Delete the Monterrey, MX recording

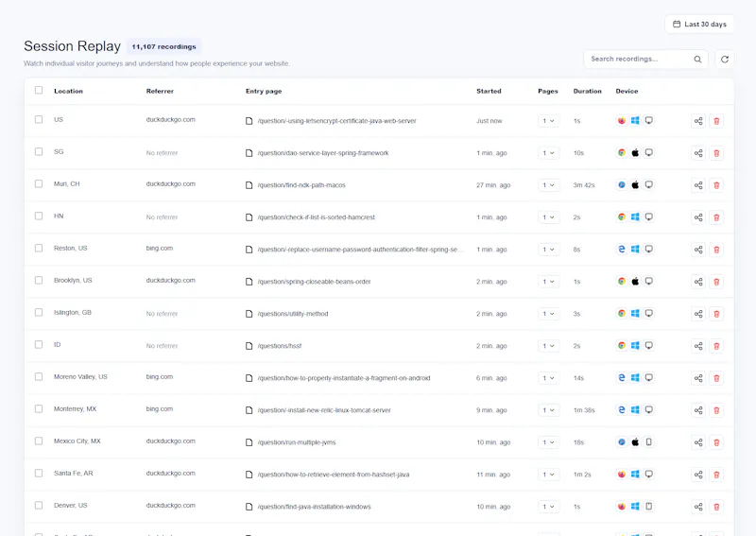716,410
